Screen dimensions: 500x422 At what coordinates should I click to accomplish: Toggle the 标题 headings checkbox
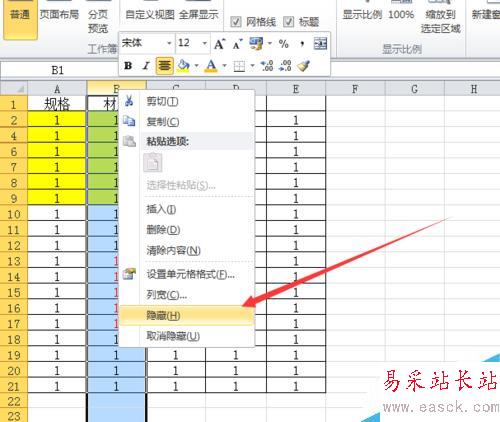(x=289, y=22)
